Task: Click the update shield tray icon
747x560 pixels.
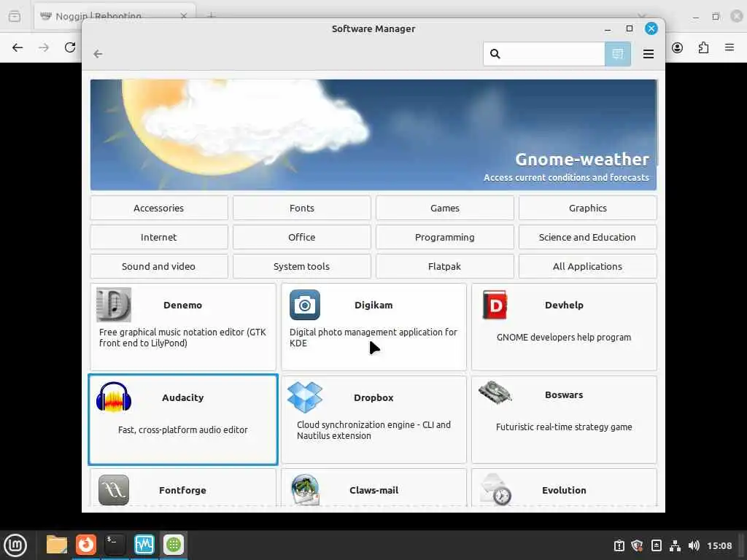Action: tap(638, 545)
